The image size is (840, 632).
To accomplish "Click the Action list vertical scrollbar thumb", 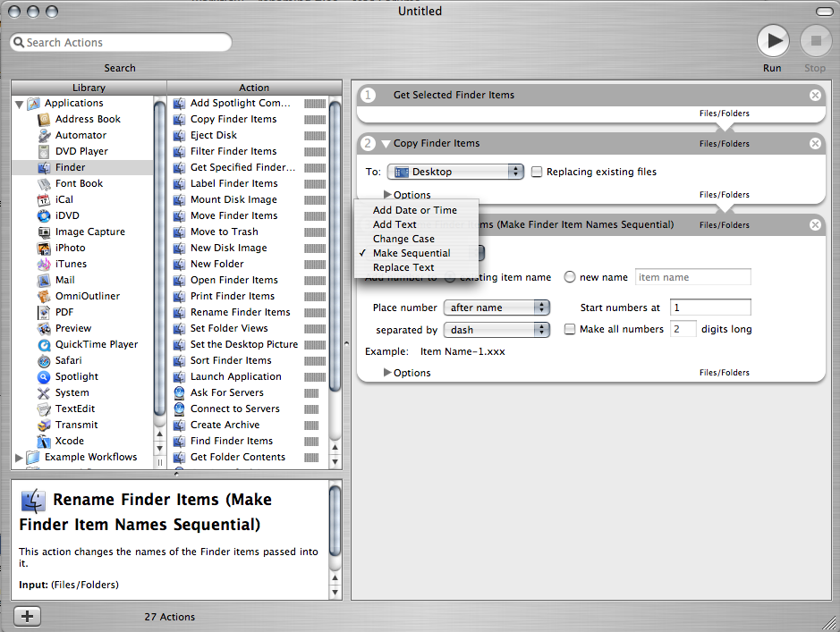I will point(335,246).
